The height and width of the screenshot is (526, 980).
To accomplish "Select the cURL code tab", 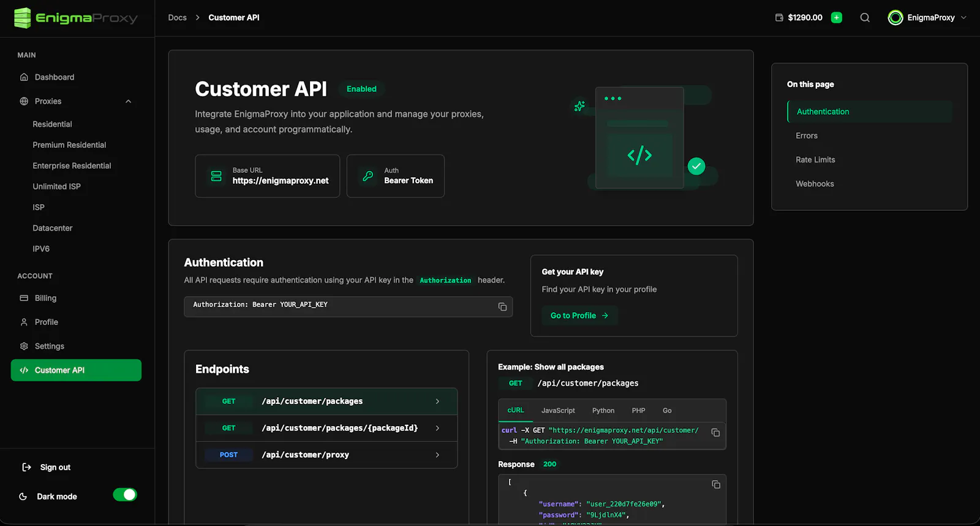I will tap(516, 410).
